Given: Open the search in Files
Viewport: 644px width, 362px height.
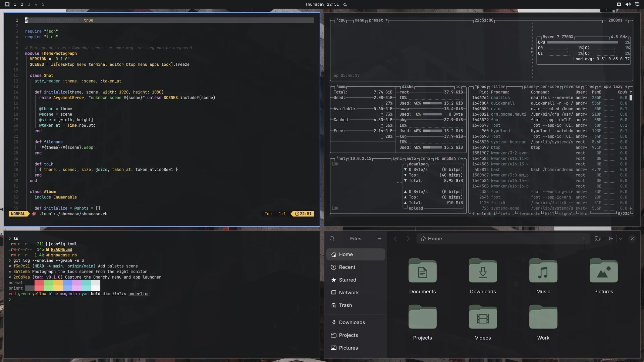Looking at the screenshot, I should [332, 239].
